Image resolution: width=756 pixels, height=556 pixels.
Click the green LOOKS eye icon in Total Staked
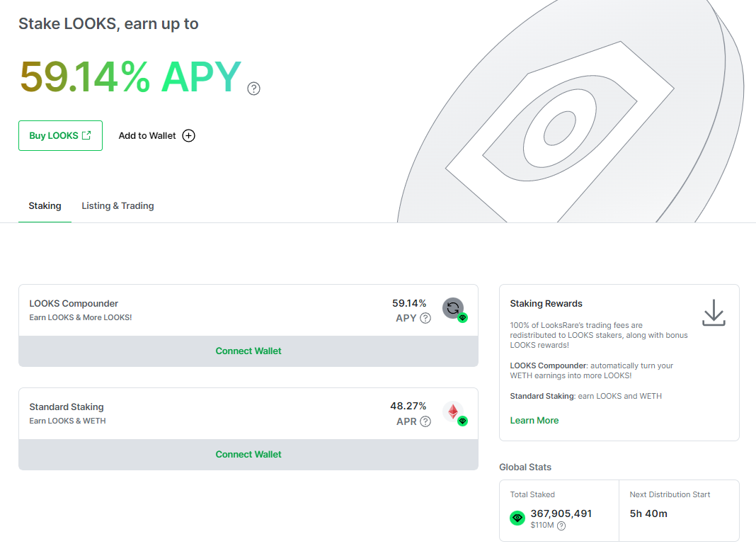click(517, 518)
